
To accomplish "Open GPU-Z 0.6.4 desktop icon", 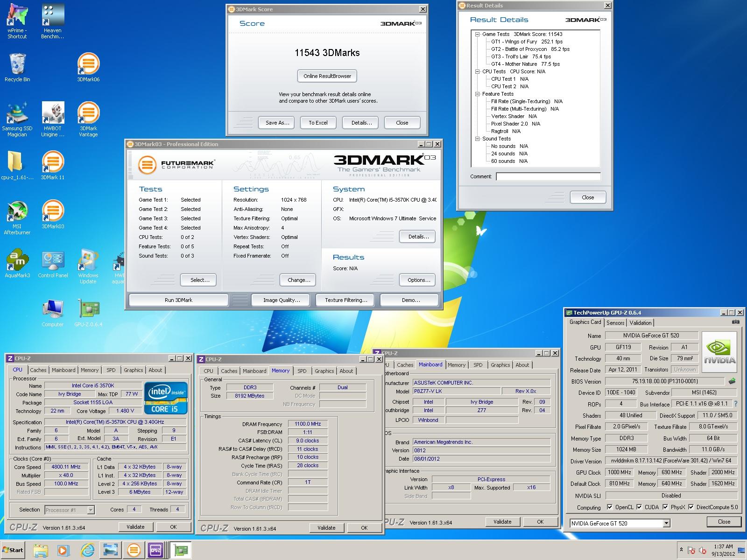I will pyautogui.click(x=88, y=313).
